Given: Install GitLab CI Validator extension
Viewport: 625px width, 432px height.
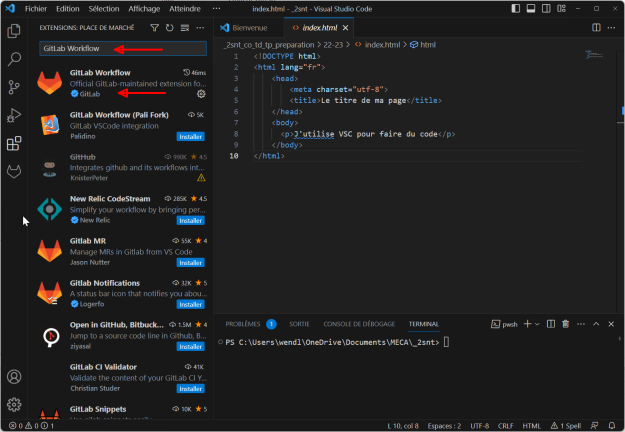Looking at the screenshot, I should tap(191, 389).
